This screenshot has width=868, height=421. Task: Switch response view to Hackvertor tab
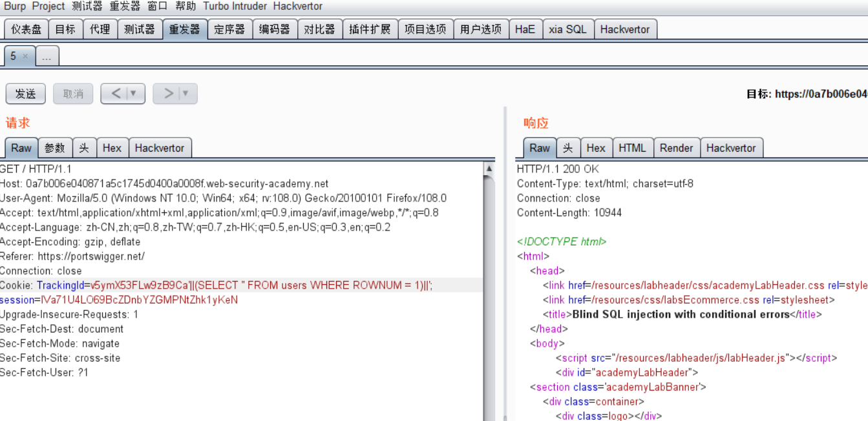[731, 148]
